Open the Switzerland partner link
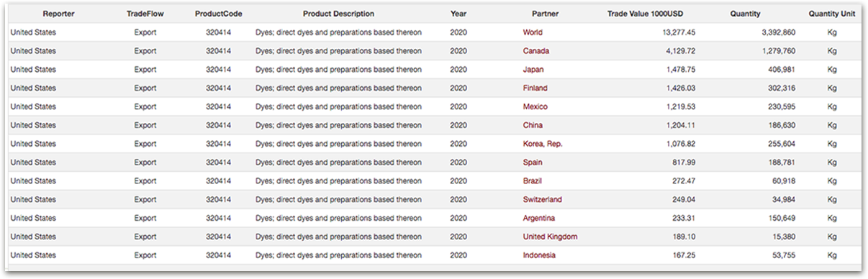The image size is (868, 279). [543, 199]
